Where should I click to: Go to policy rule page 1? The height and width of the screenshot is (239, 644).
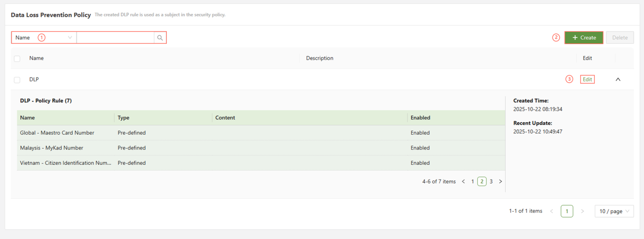point(473,182)
